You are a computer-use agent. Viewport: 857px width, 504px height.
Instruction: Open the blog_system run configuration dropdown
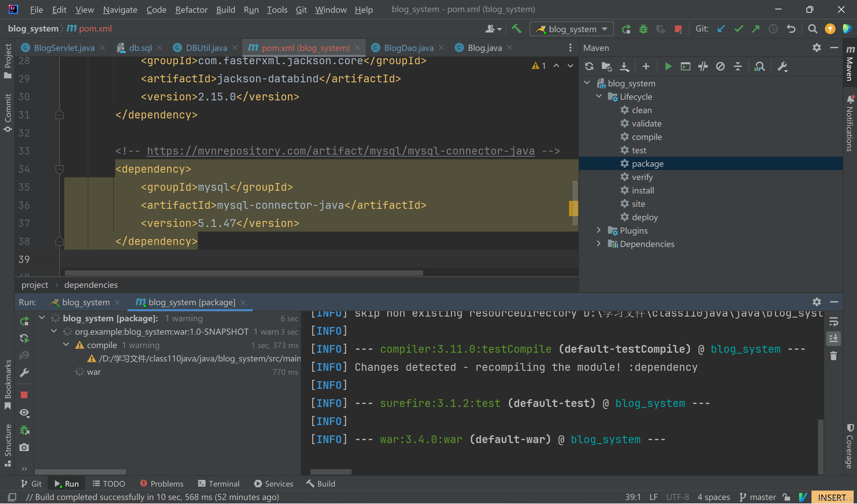coord(572,29)
